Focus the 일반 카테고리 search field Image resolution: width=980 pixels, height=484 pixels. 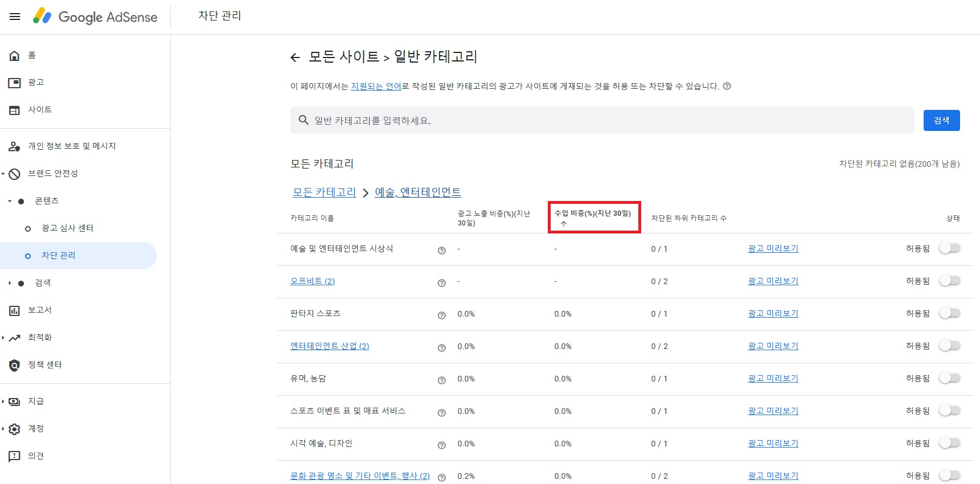coord(602,120)
